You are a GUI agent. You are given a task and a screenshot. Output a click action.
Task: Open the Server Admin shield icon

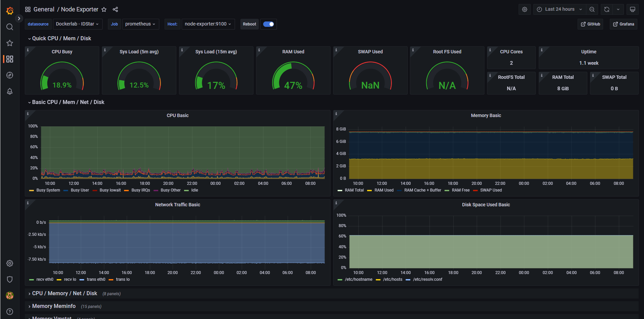(x=10, y=279)
